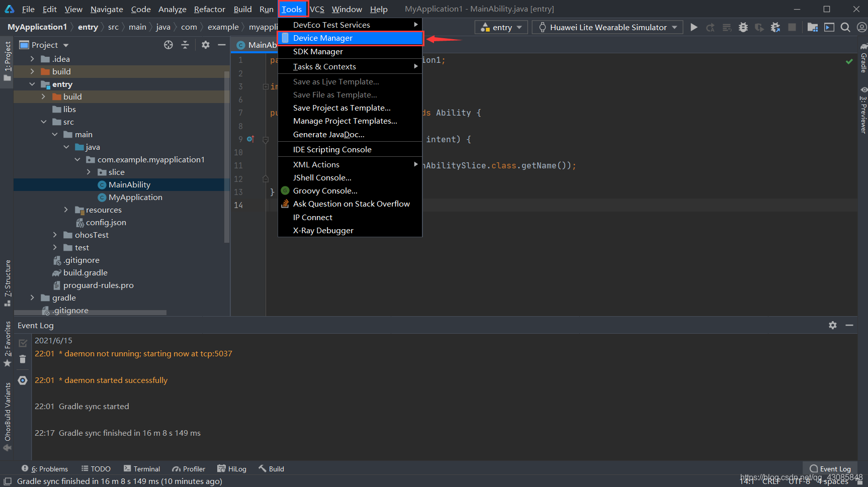Toggle the 6: Problems tool window
The image size is (868, 487).
(x=44, y=469)
